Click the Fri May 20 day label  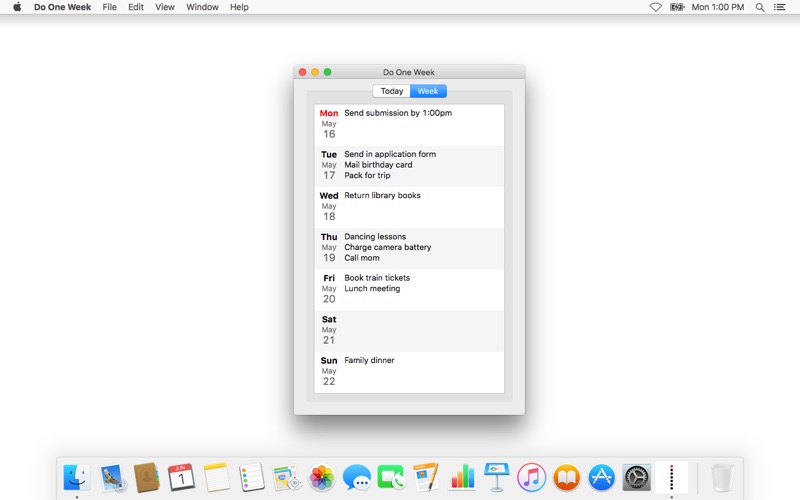click(x=329, y=289)
